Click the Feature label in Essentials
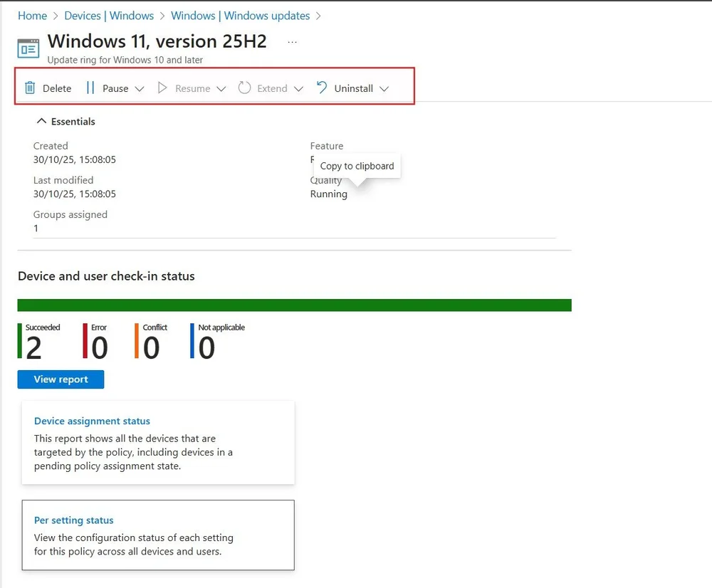712x588 pixels. point(327,146)
